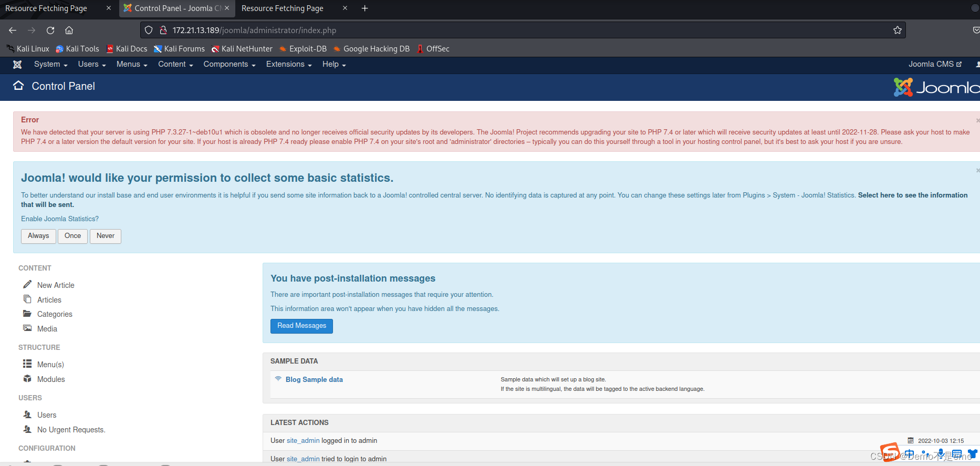Click the Joomla logo icon in admin menu
The image size is (980, 466).
[x=17, y=65]
